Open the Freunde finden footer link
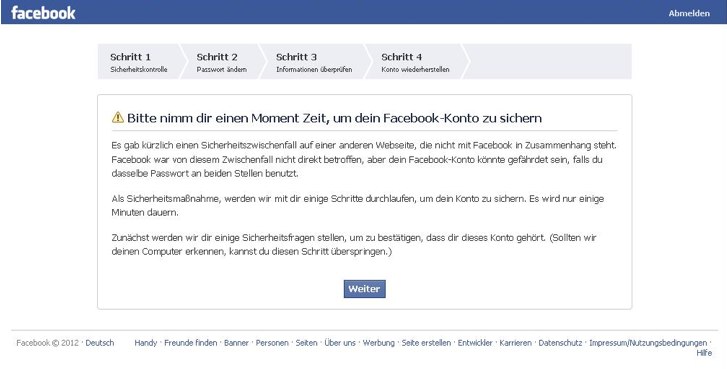 (x=191, y=343)
